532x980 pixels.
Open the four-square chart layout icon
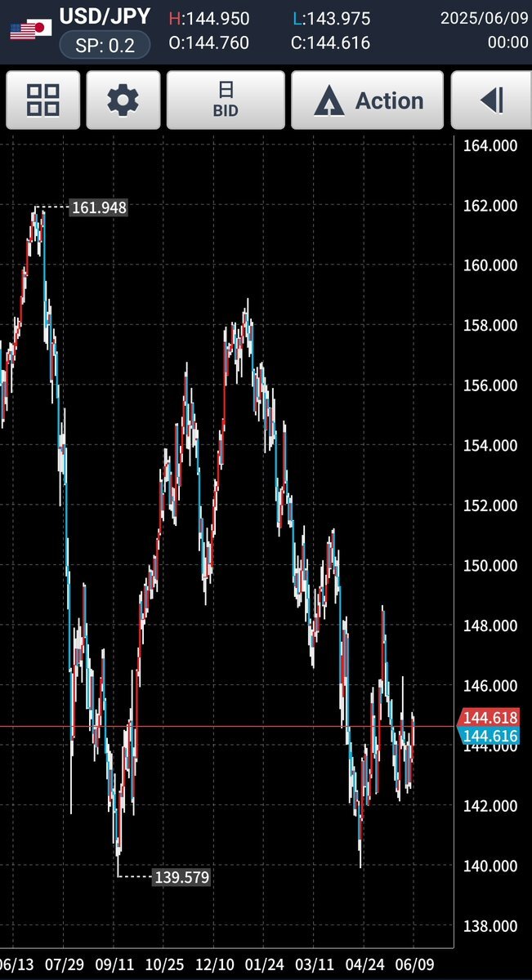click(42, 100)
